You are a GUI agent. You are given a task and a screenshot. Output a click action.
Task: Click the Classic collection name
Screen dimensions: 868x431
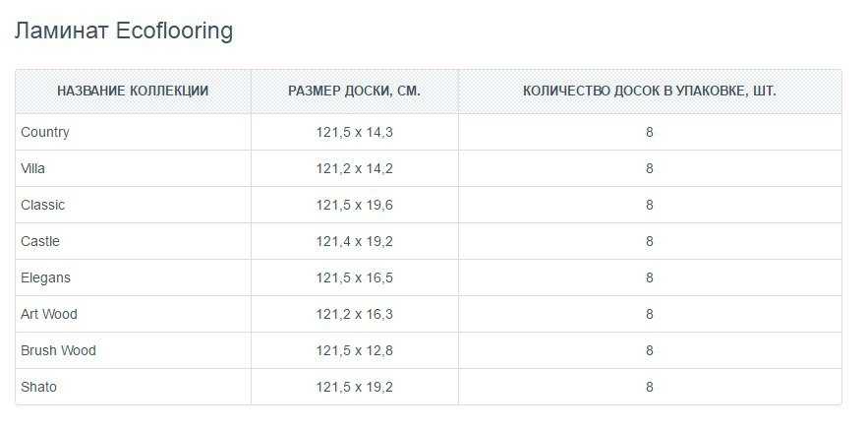(42, 205)
